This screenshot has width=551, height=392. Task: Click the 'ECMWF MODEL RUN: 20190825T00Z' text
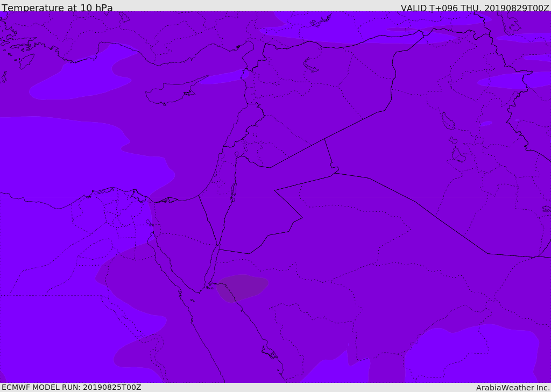click(x=72, y=387)
